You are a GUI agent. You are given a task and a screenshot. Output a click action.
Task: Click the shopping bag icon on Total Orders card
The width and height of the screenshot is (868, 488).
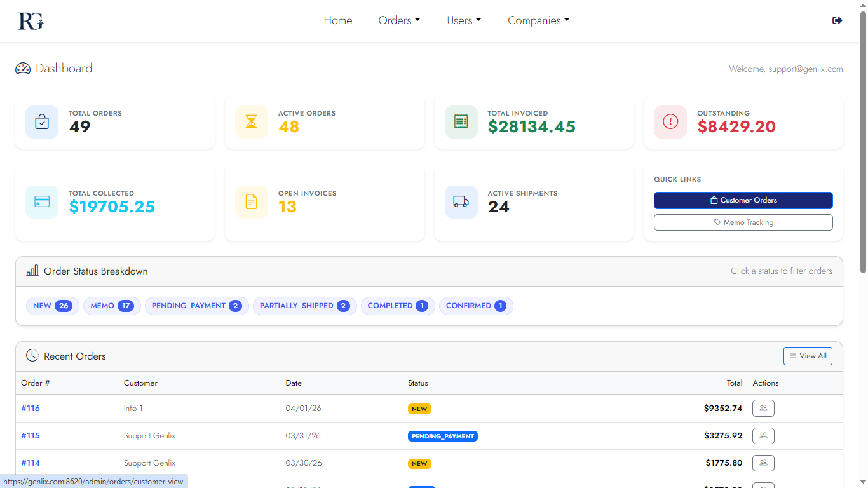pos(41,121)
